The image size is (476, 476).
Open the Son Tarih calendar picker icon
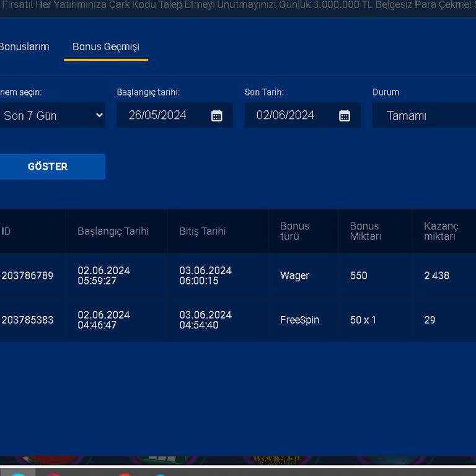tap(345, 116)
